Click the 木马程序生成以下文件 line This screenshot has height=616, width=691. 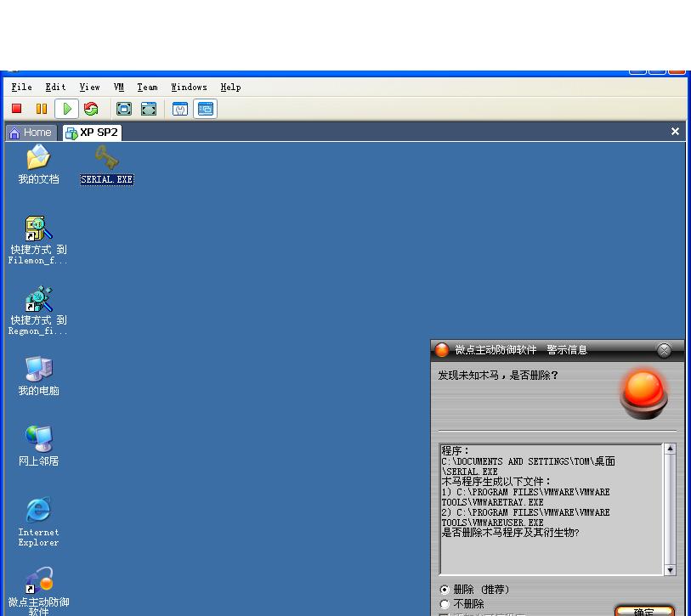496,482
